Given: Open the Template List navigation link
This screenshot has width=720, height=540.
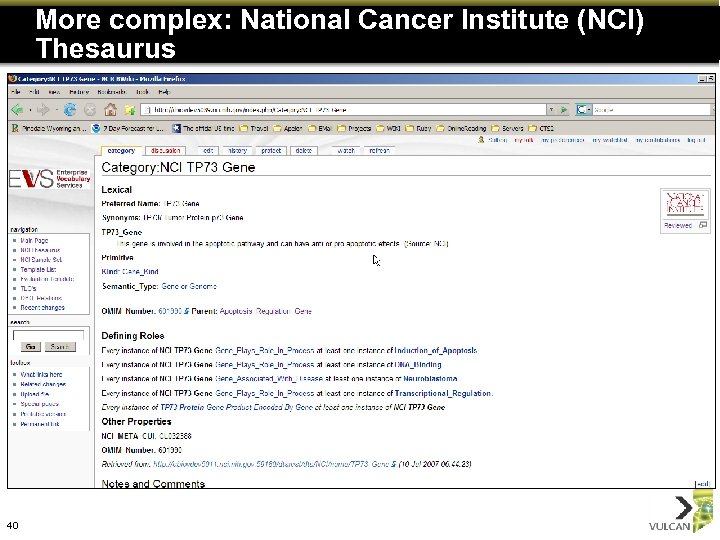Looking at the screenshot, I should coord(38,270).
